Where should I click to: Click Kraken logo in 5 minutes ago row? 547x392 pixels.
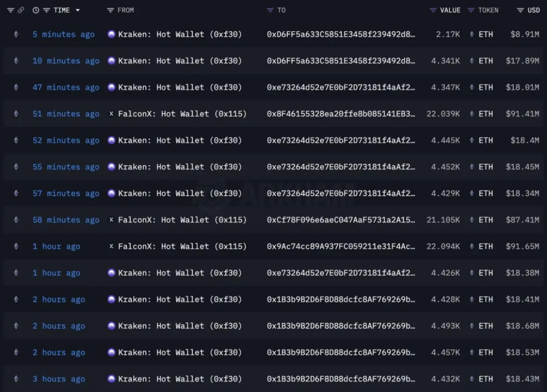point(111,34)
